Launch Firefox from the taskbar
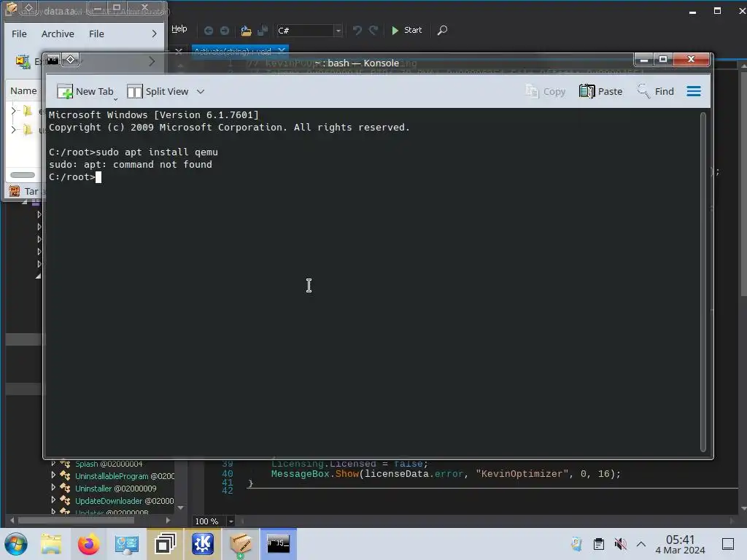 (x=88, y=544)
